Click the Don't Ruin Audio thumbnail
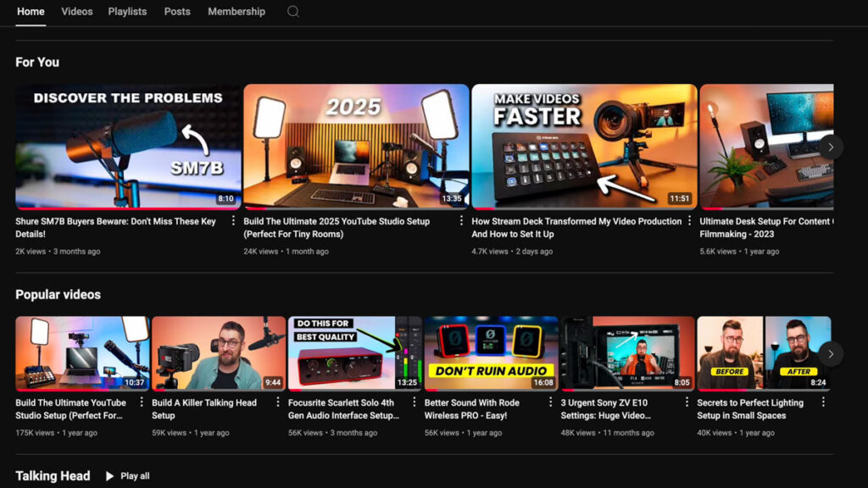The image size is (868, 488). [x=491, y=353]
